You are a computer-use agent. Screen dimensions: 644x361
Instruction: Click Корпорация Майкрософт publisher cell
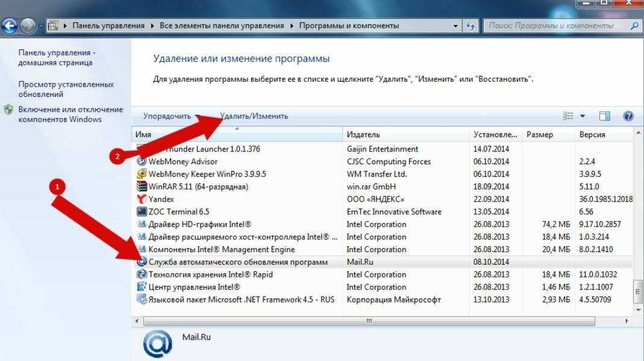pyautogui.click(x=394, y=300)
